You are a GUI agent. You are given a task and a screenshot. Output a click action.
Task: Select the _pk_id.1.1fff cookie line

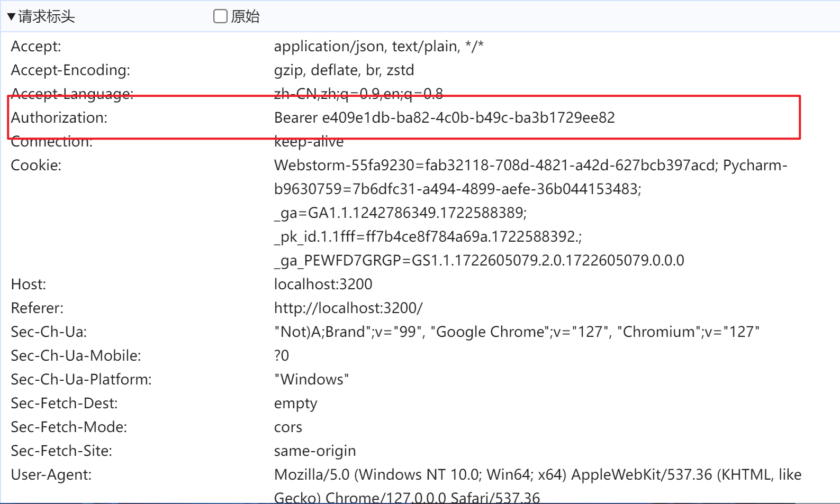tap(428, 237)
